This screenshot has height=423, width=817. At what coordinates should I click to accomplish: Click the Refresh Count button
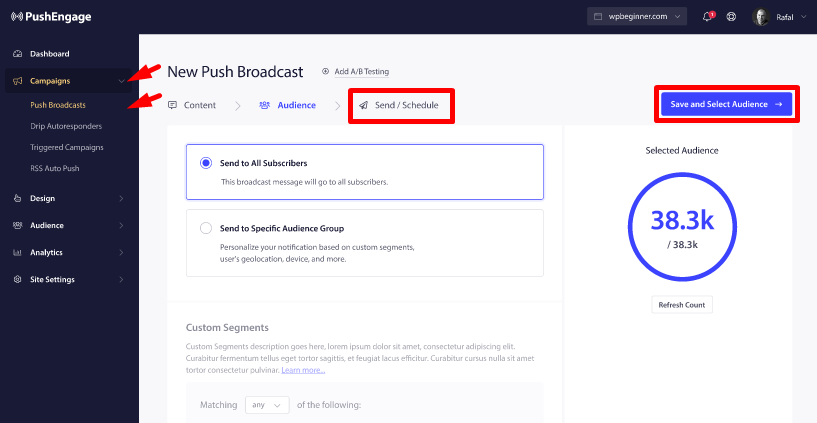click(x=682, y=305)
